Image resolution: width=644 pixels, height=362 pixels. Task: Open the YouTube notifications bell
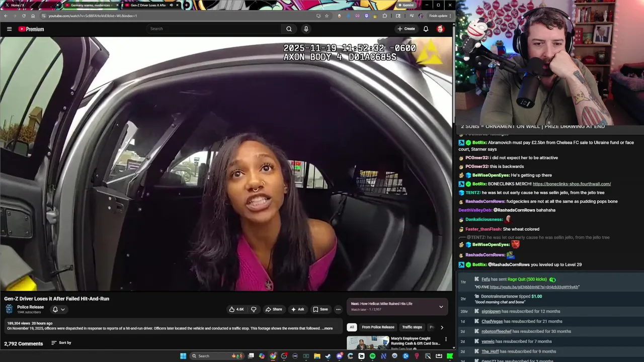point(426,29)
